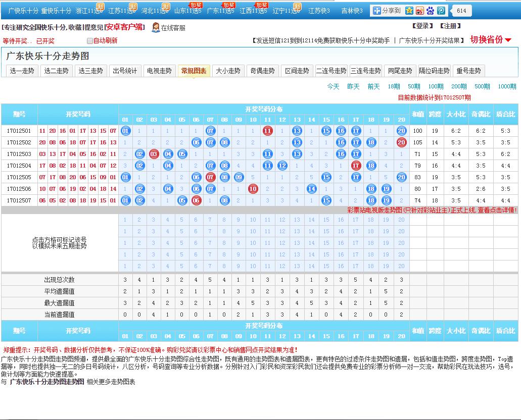Open the 选一走势 tab
The height and width of the screenshot is (420, 521).
point(22,71)
